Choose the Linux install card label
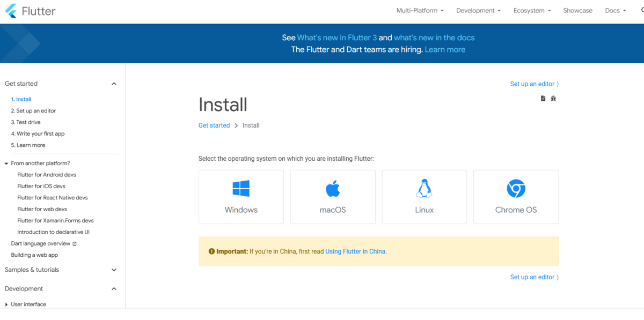The height and width of the screenshot is (320, 644). coord(425,210)
